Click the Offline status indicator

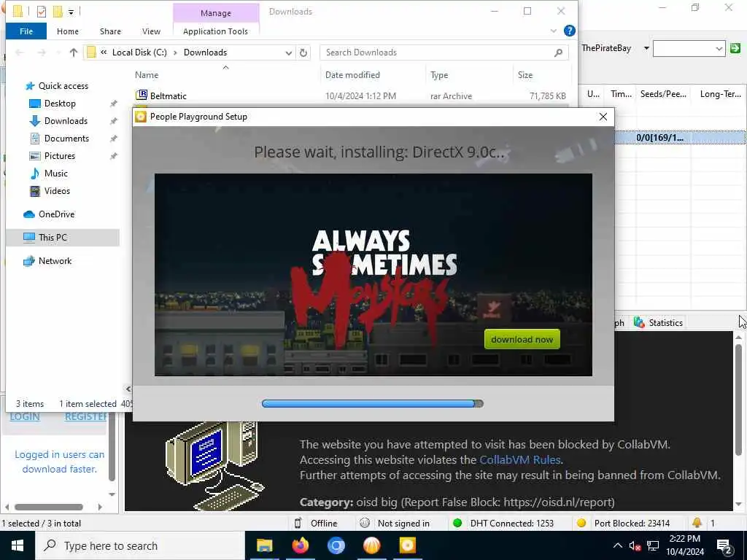click(x=317, y=524)
